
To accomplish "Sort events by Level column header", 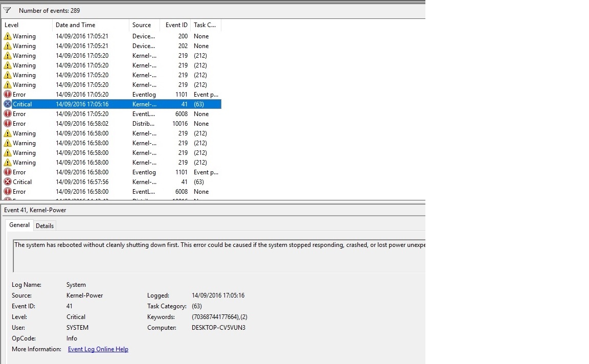I will [27, 25].
